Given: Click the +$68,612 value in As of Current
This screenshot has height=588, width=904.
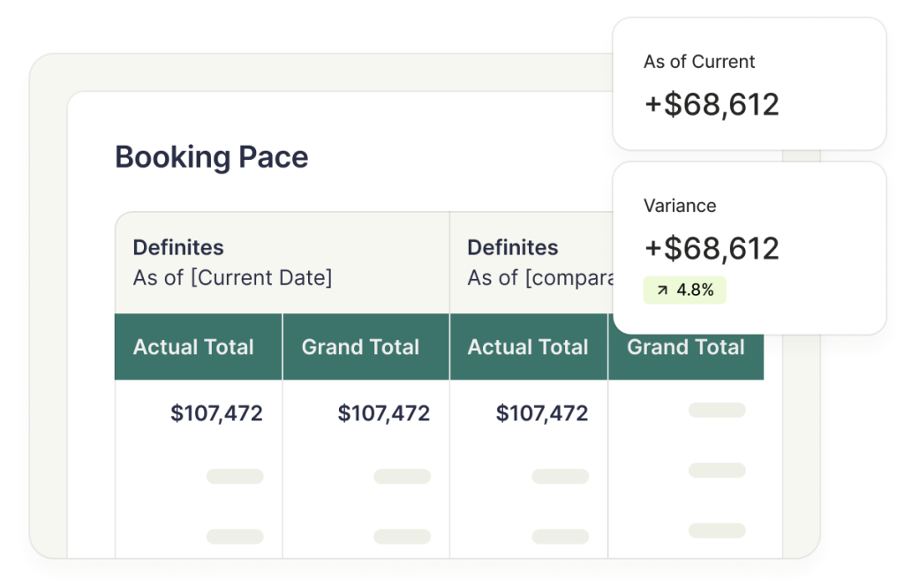Looking at the screenshot, I should (712, 104).
